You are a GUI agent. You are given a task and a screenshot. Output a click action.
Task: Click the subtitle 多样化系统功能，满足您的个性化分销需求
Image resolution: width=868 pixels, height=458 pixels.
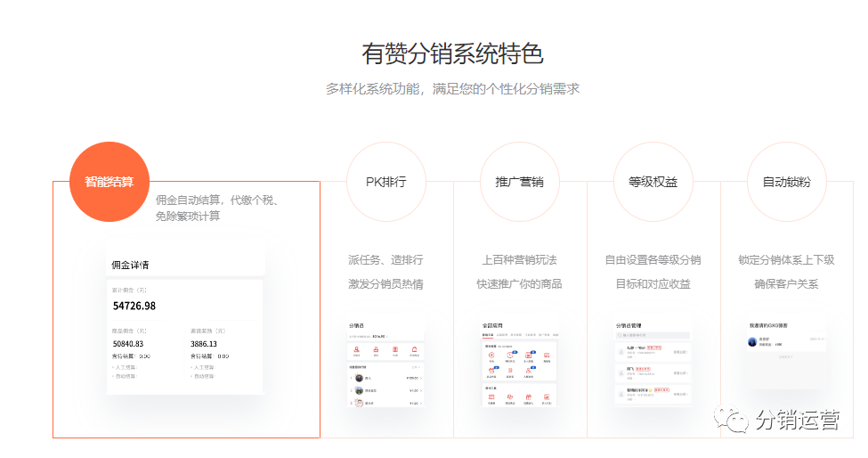[452, 88]
